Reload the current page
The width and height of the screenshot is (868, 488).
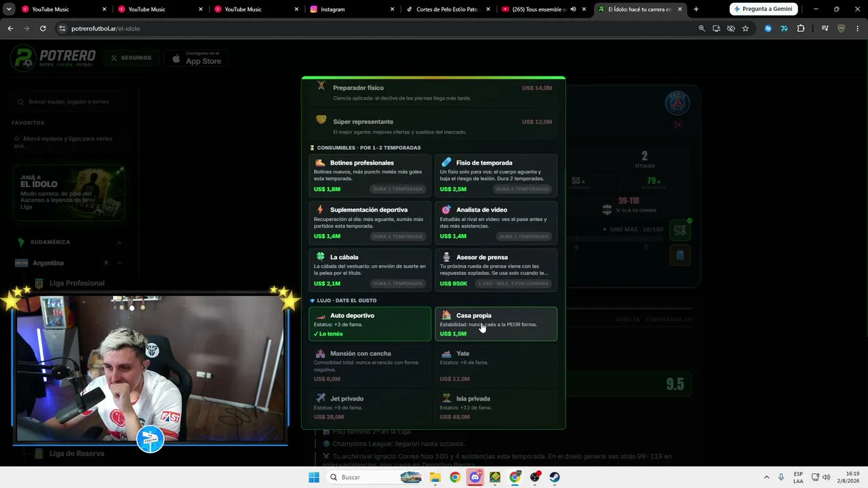[43, 28]
